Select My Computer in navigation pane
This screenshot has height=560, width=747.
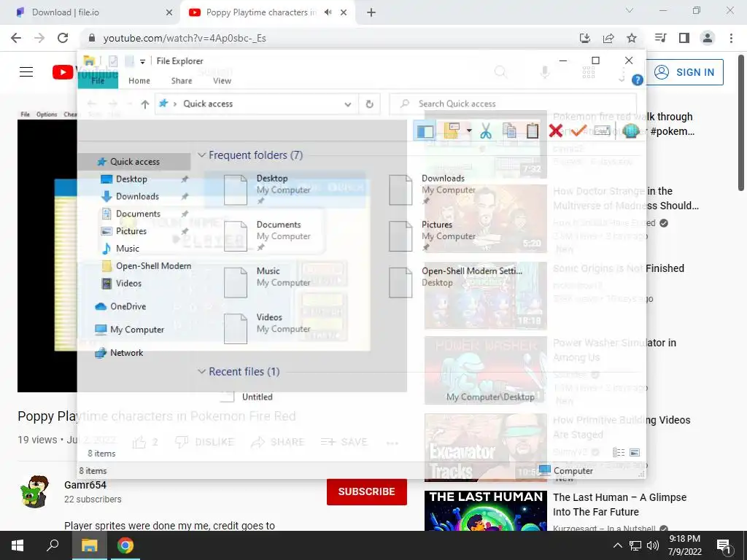(x=136, y=330)
